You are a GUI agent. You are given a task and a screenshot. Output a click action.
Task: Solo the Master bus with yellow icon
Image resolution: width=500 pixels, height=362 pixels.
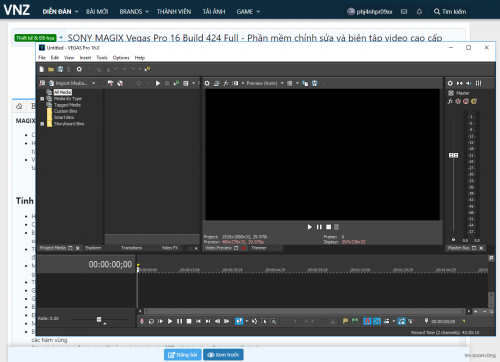pyautogui.click(x=474, y=101)
